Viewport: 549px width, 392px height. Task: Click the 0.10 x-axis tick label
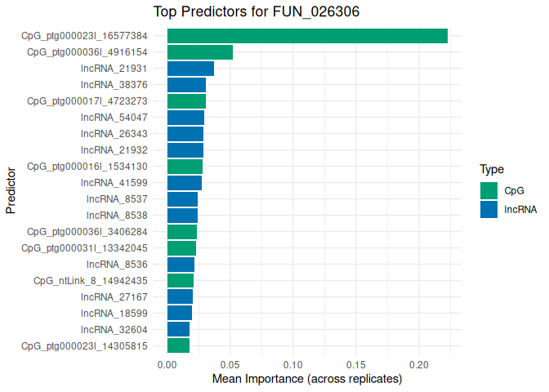click(x=293, y=364)
